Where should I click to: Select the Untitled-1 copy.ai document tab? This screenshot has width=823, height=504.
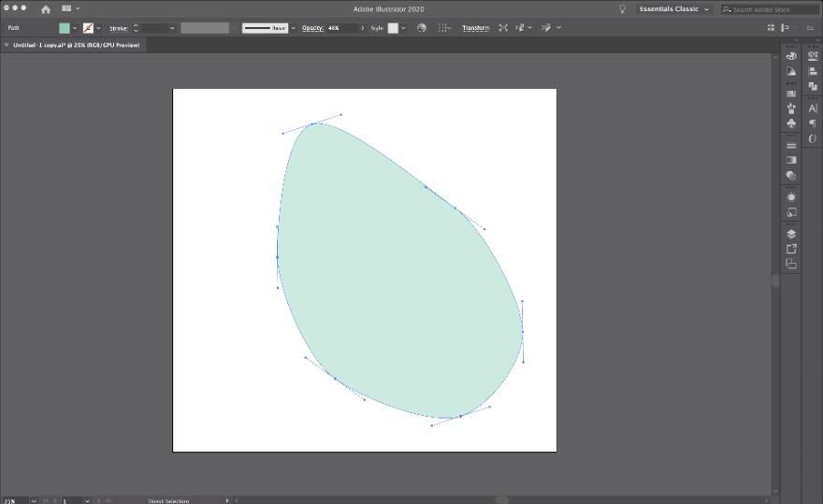[76, 45]
